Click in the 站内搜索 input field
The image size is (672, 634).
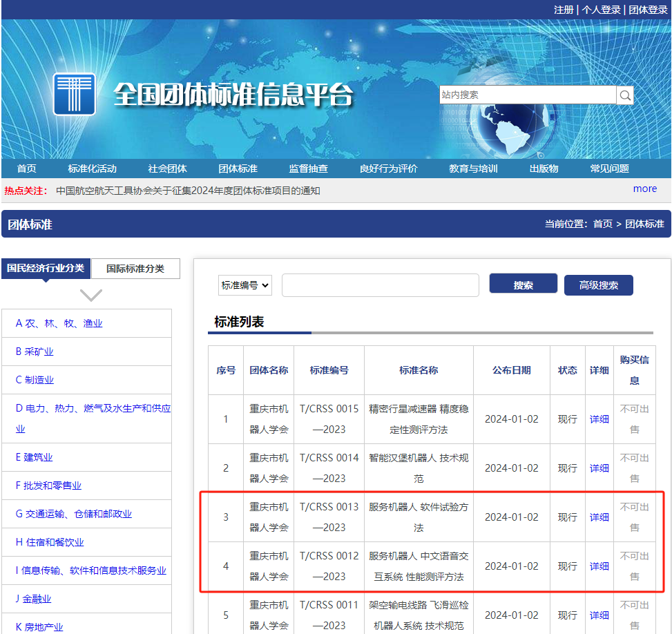click(527, 95)
